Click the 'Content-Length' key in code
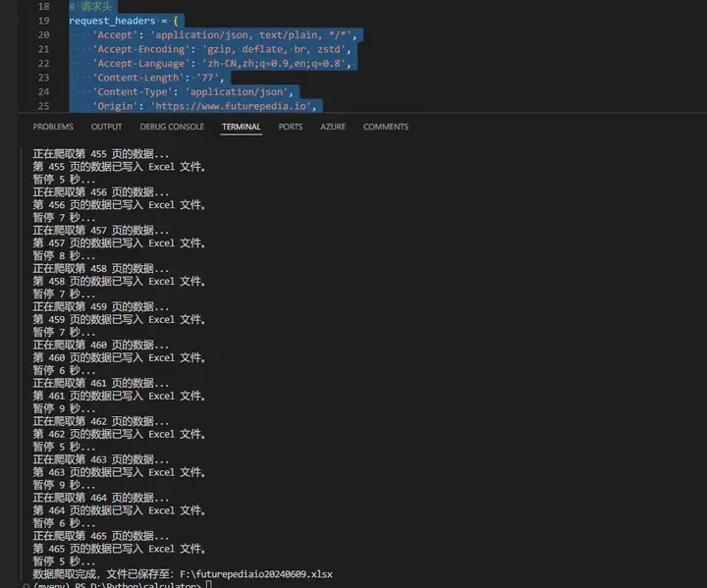 pos(138,78)
